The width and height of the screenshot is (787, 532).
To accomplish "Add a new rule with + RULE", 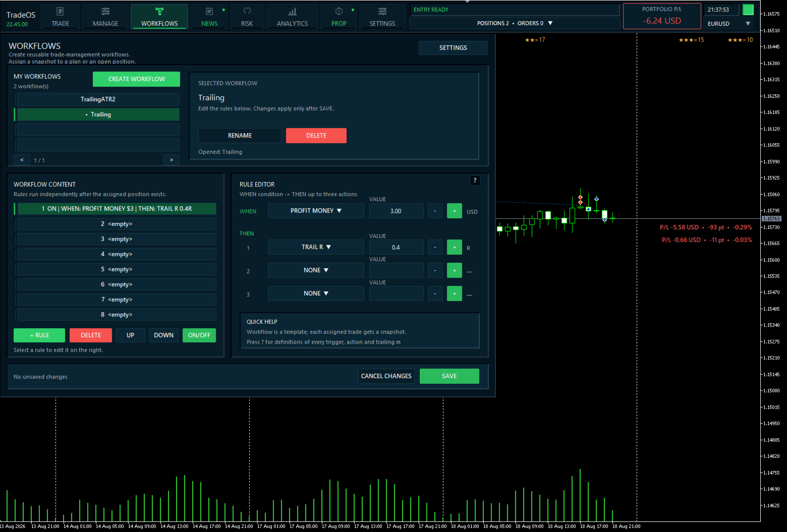I will click(x=39, y=335).
